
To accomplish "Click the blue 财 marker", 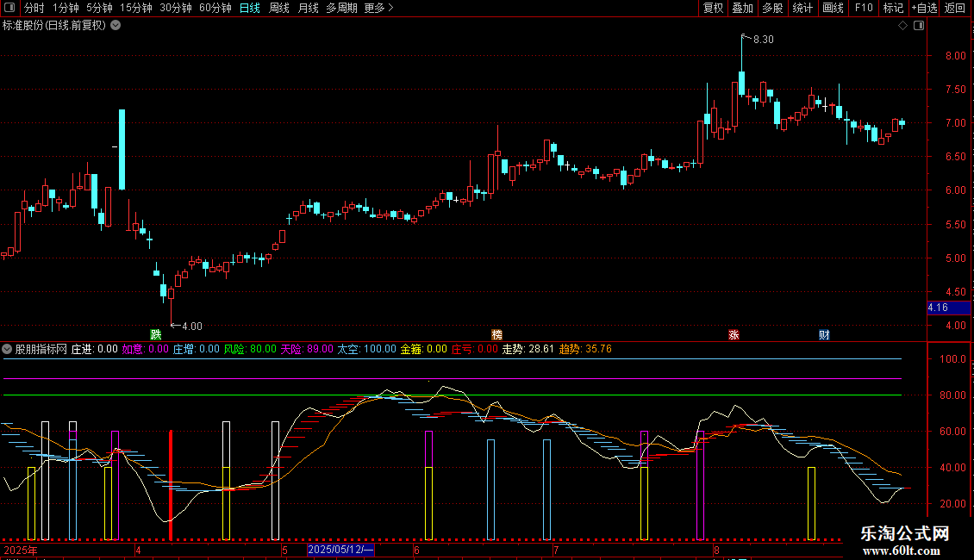I will point(824,334).
